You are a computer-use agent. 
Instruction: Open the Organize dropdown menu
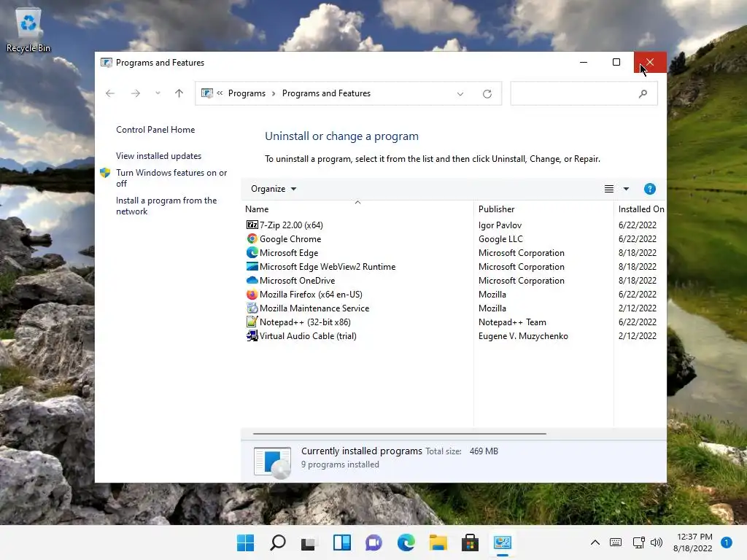coord(274,189)
